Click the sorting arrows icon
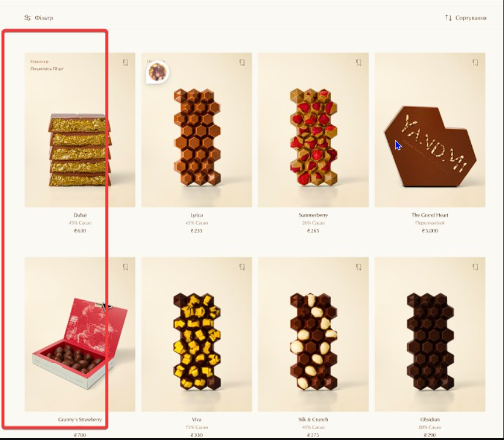 [x=448, y=18]
